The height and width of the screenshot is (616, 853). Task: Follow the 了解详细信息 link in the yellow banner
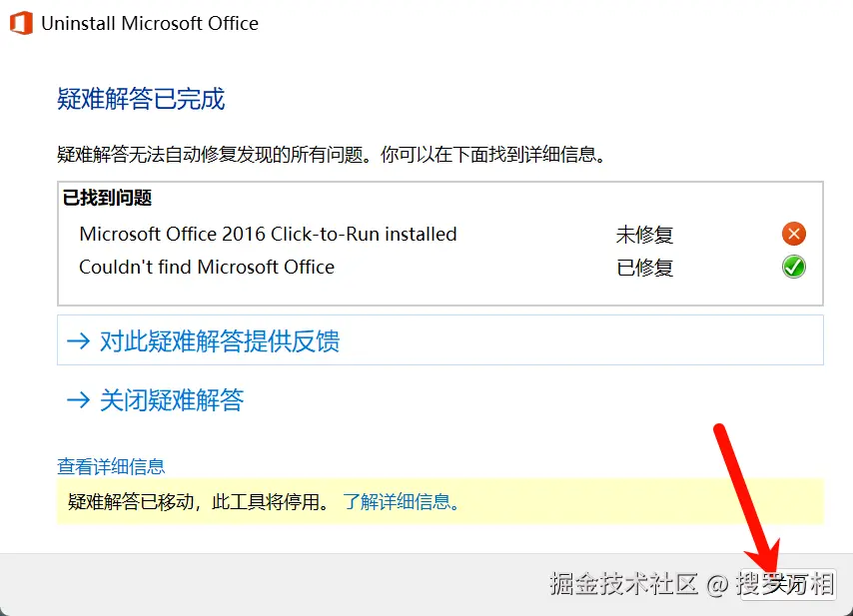402,501
